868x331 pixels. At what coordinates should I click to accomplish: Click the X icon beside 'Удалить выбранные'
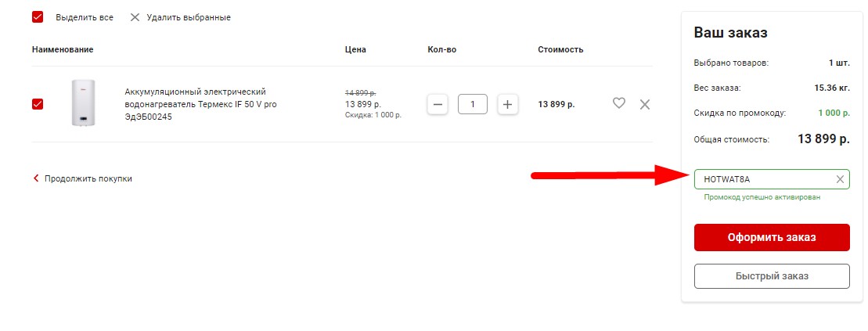point(135,17)
